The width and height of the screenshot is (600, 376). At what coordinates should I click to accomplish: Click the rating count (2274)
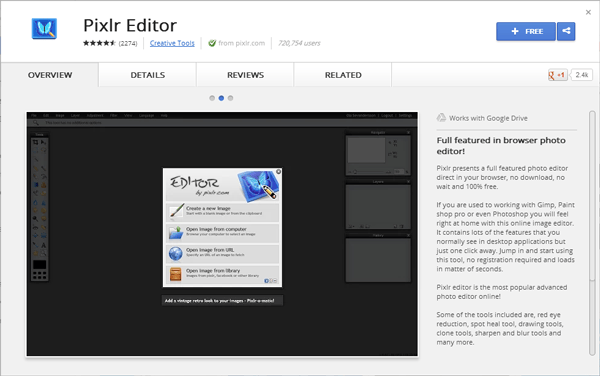pyautogui.click(x=128, y=44)
